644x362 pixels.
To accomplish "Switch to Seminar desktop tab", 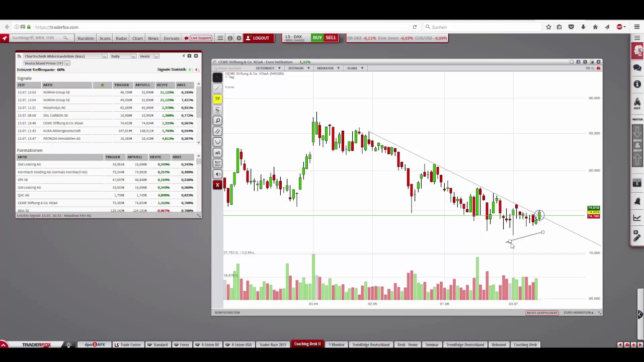I will click(x=432, y=345).
